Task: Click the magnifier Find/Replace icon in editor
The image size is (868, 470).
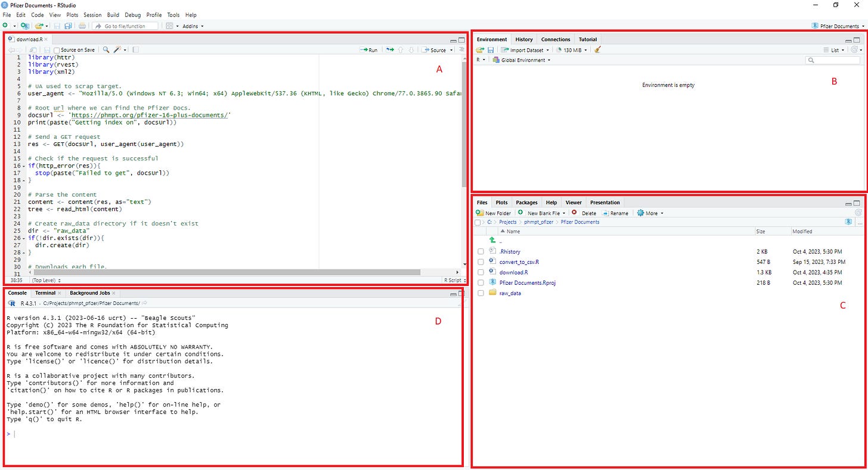Action: tap(106, 50)
